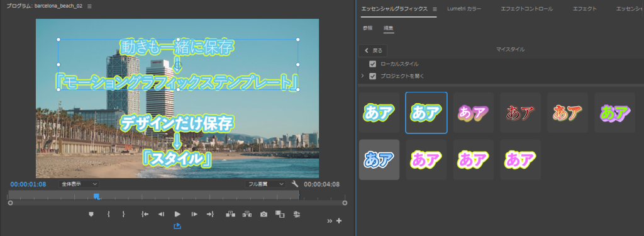Click the 戻る back button
Image resolution: width=644 pixels, height=236 pixels.
point(373,50)
